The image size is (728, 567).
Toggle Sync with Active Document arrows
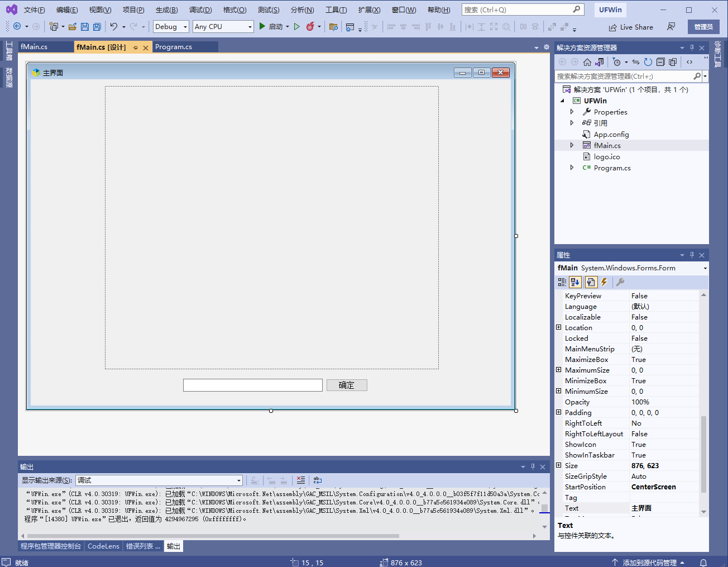click(x=636, y=62)
